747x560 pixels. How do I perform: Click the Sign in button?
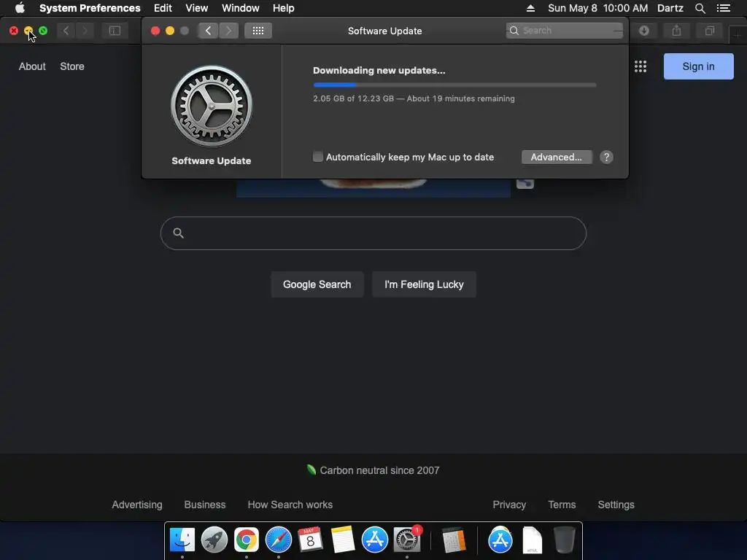point(698,66)
